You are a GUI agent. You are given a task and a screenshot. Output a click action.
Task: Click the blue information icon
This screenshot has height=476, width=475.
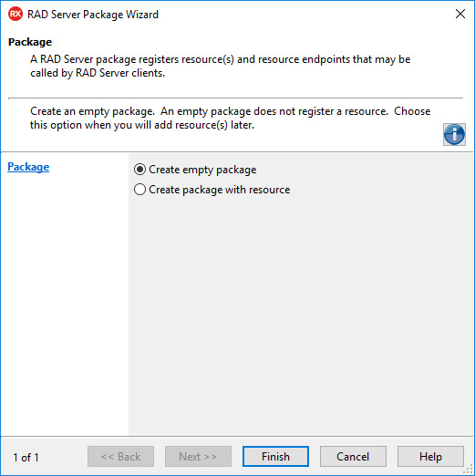pos(454,134)
